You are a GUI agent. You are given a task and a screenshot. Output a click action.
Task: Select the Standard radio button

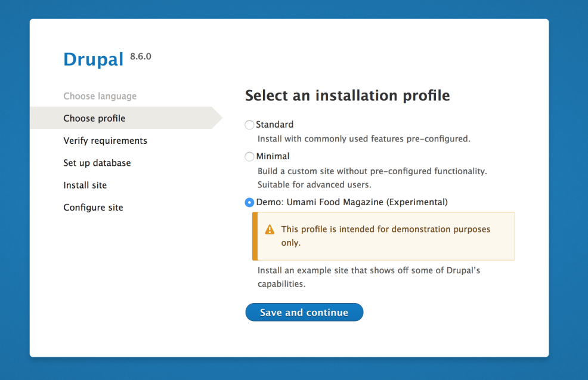tap(249, 125)
